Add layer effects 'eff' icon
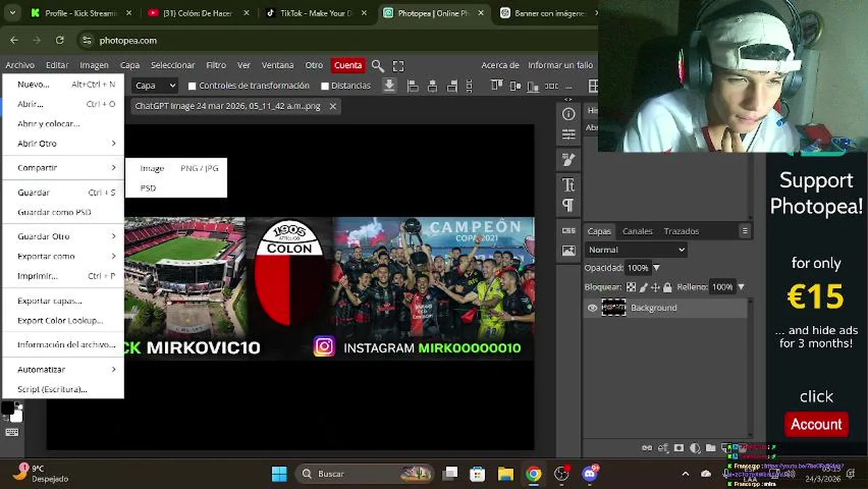This screenshot has height=489, width=868. [663, 448]
